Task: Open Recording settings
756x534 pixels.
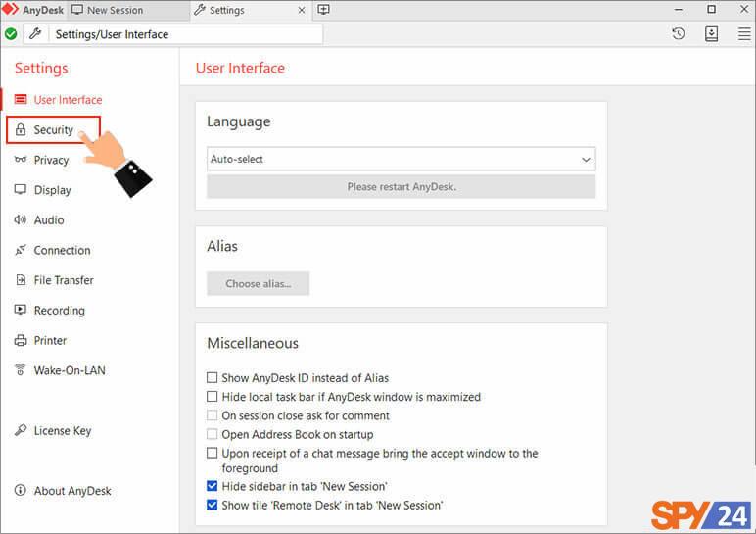Action: pos(60,311)
